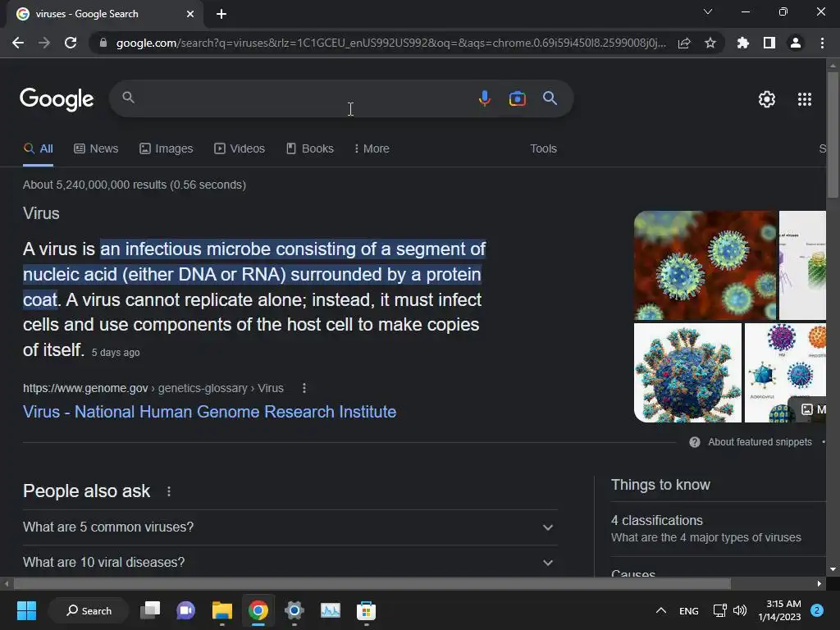Open '4 classifications' in Things to know
The height and width of the screenshot is (630, 840).
click(718, 529)
